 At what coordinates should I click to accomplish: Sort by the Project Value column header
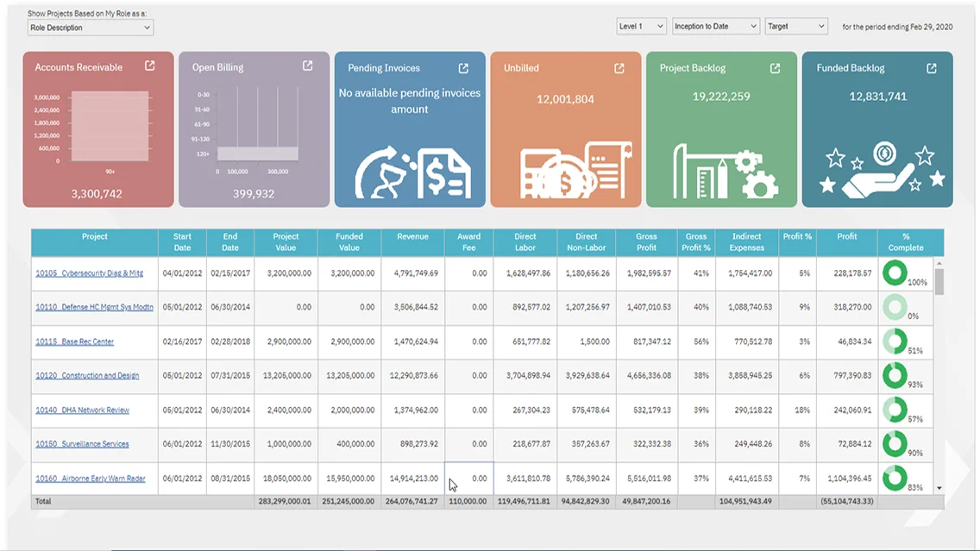coord(286,241)
